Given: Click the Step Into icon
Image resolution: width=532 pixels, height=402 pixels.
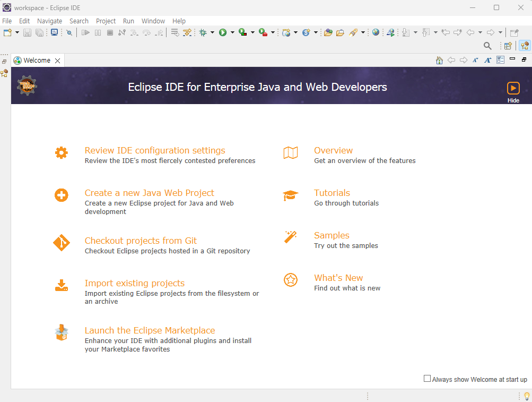Looking at the screenshot, I should (134, 32).
